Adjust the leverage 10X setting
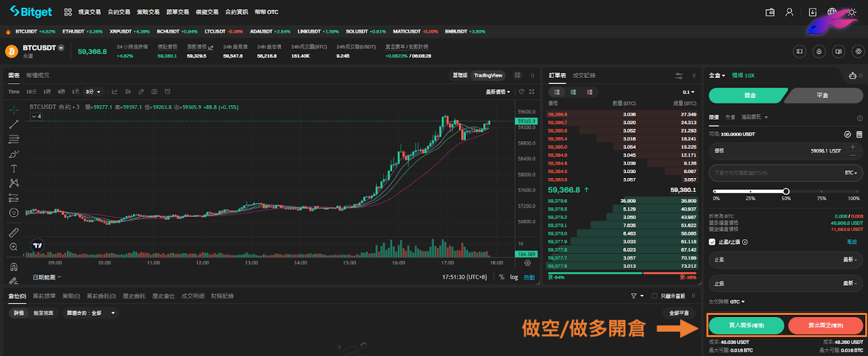 point(743,75)
